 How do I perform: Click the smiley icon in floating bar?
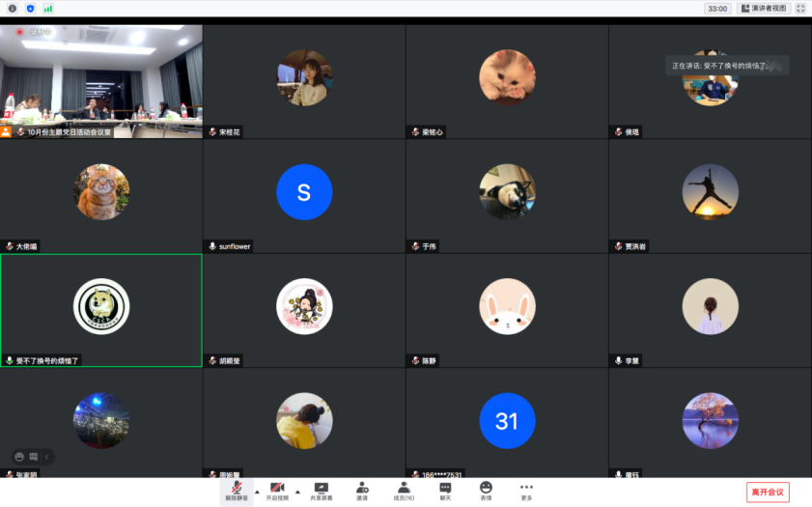19,456
